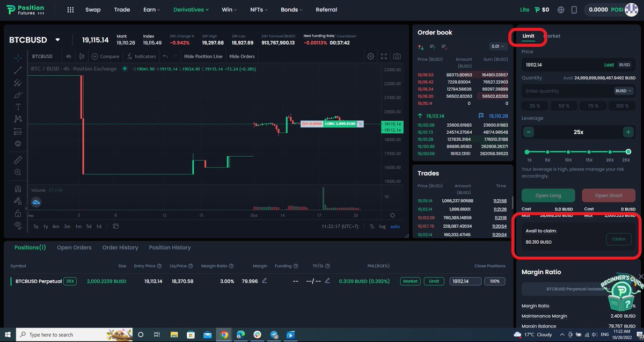Expand the BTCBUSD pair selector

click(57, 40)
